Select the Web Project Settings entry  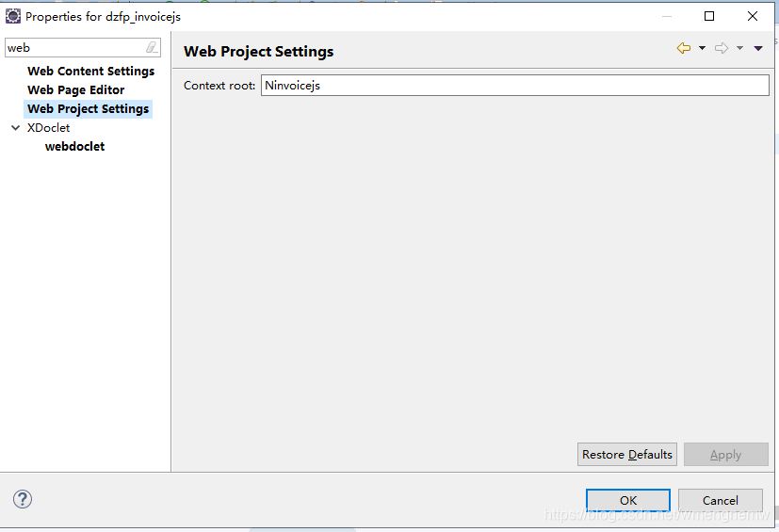pos(88,109)
